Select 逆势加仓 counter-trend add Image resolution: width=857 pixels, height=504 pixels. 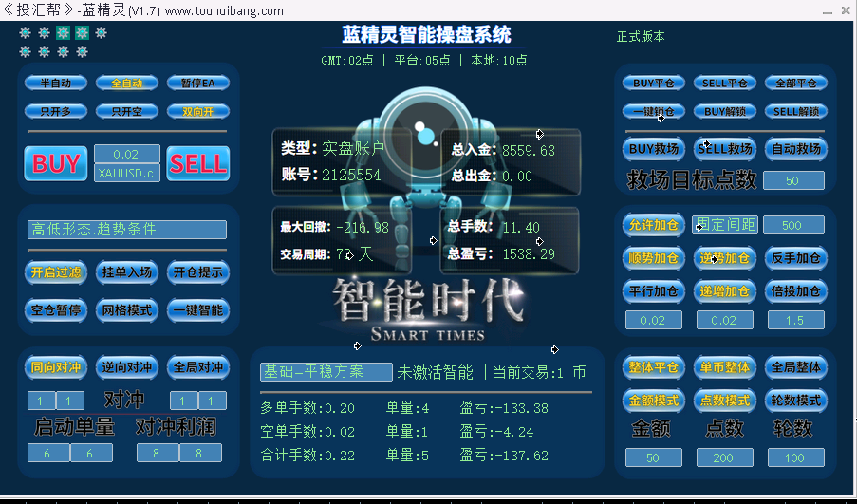(x=725, y=258)
